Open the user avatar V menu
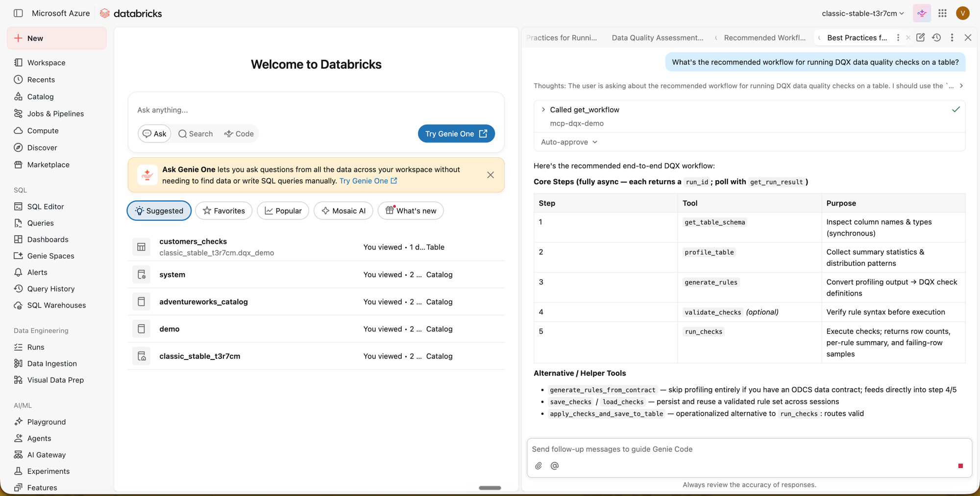980x496 pixels. click(962, 13)
